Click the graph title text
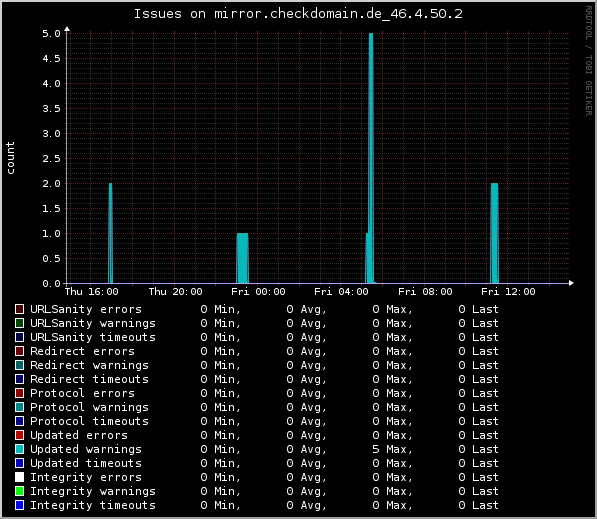 point(298,14)
